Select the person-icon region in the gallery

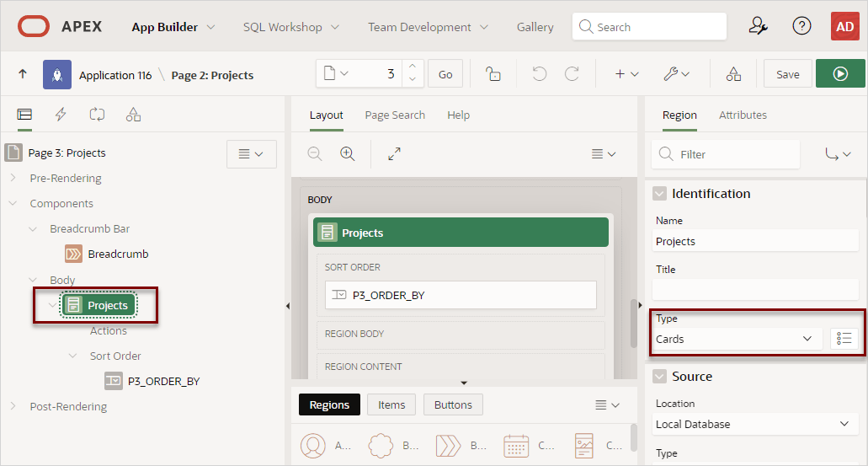[313, 446]
